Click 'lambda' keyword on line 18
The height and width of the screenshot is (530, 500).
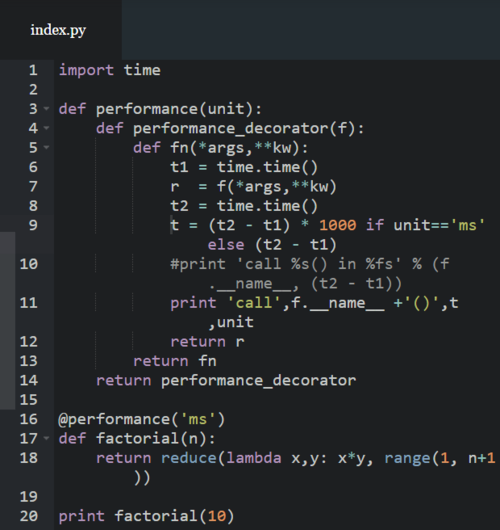(254, 458)
